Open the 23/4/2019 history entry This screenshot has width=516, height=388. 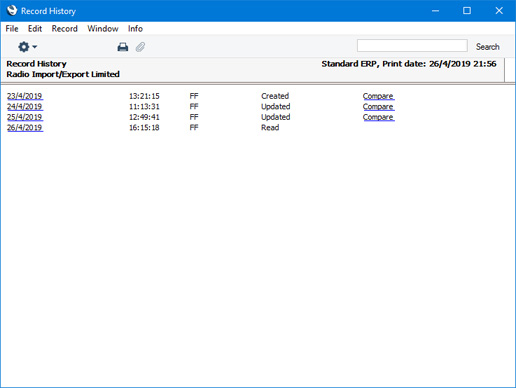[x=25, y=96]
